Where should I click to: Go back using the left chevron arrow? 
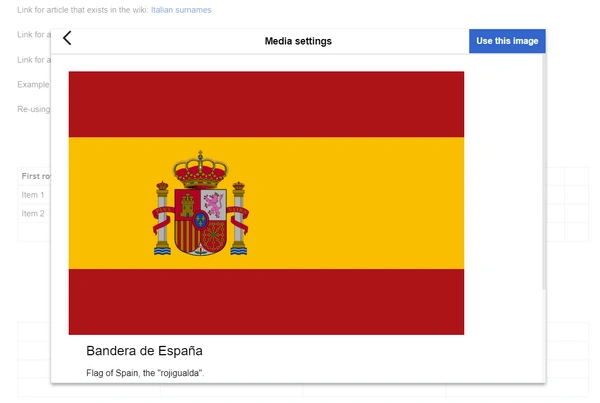(67, 38)
